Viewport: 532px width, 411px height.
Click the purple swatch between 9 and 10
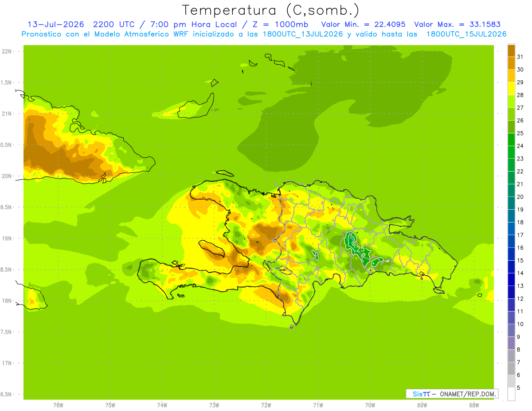click(511, 330)
